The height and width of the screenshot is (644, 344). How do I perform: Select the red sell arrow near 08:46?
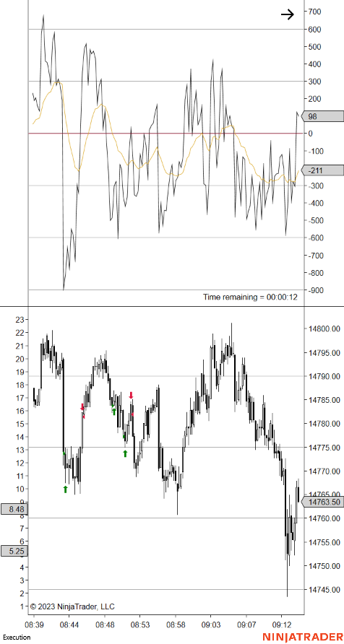tap(82, 407)
